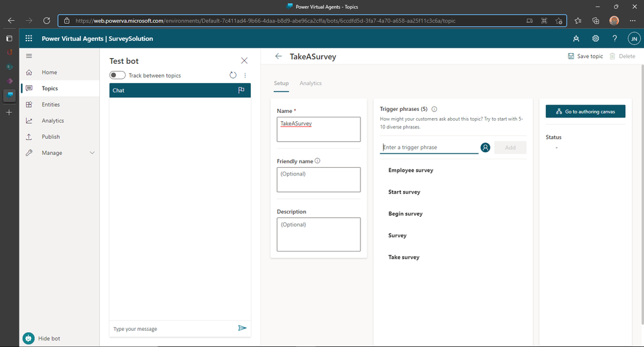Click the Friendly name input field
This screenshot has height=347, width=644.
[x=318, y=180]
